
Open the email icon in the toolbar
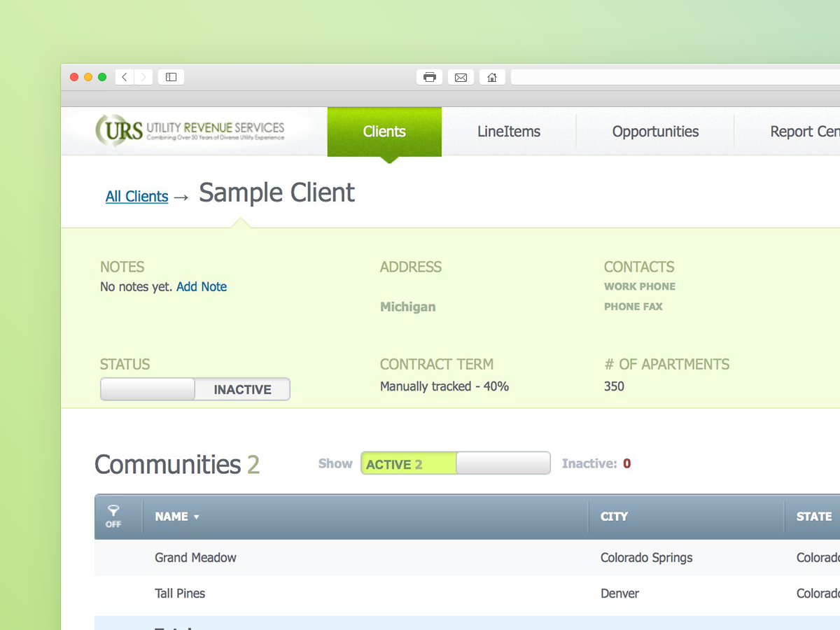pos(461,77)
